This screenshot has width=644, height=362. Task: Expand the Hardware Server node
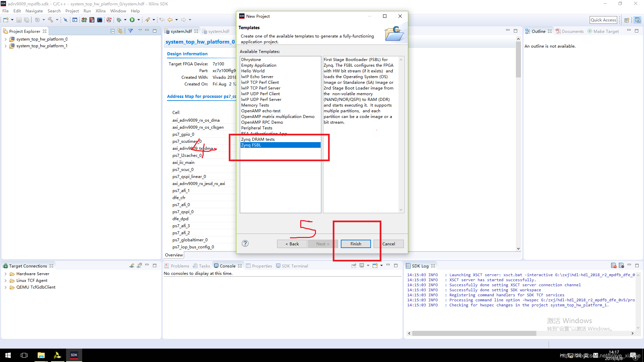pos(5,274)
